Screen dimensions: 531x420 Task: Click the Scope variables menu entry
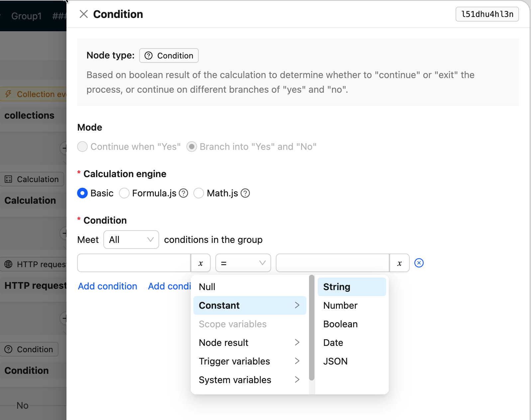(250, 324)
